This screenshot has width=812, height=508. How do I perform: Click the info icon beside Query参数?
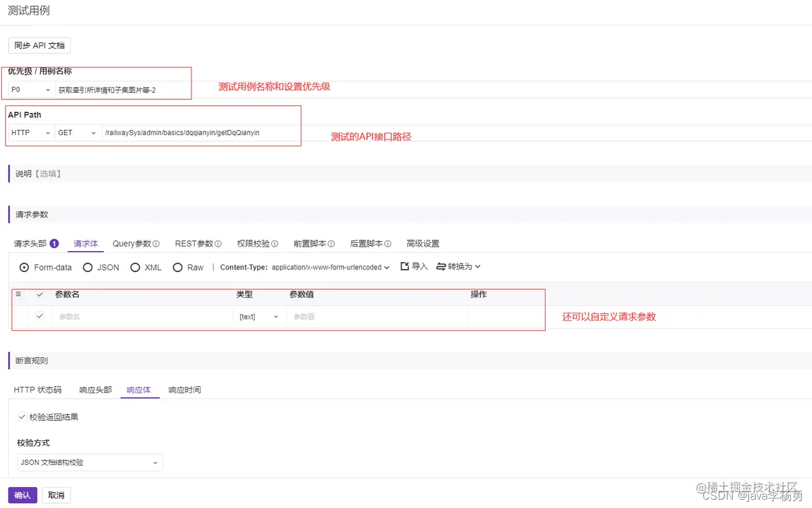point(156,244)
